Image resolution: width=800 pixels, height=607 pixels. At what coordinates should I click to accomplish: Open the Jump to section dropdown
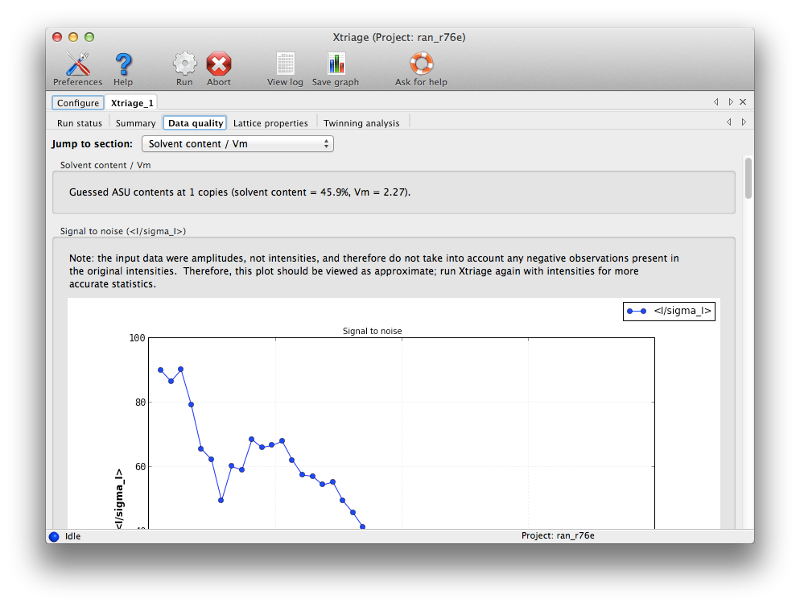click(237, 143)
